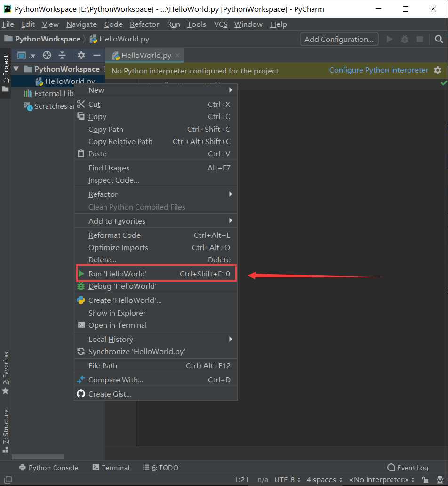Click the terminal icon beside Open in Terminal
The width and height of the screenshot is (448, 486).
tap(81, 325)
